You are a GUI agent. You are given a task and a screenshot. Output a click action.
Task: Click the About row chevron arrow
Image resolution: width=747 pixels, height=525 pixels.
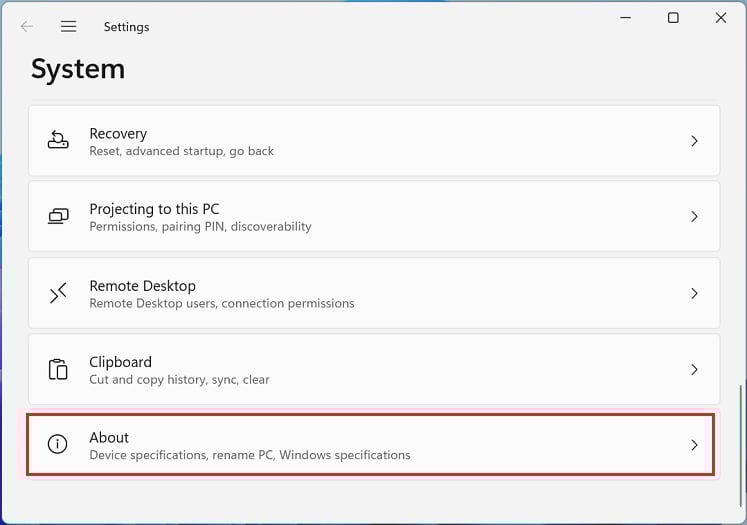click(694, 445)
